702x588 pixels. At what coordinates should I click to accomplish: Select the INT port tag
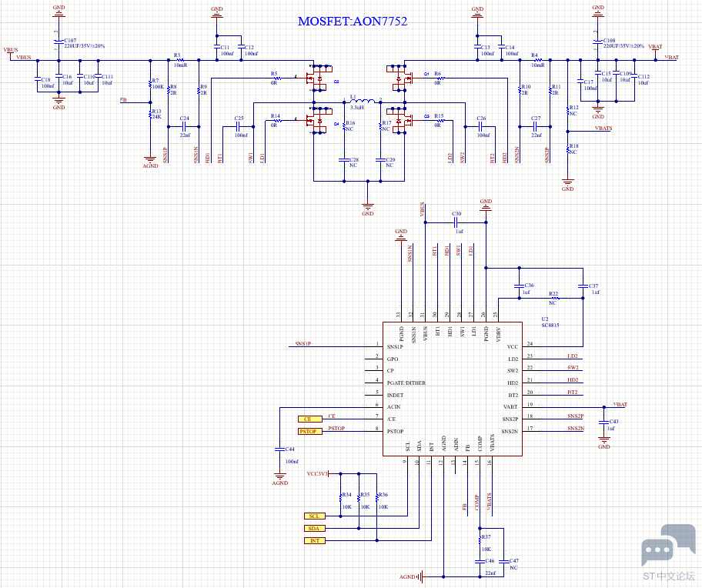click(x=314, y=541)
